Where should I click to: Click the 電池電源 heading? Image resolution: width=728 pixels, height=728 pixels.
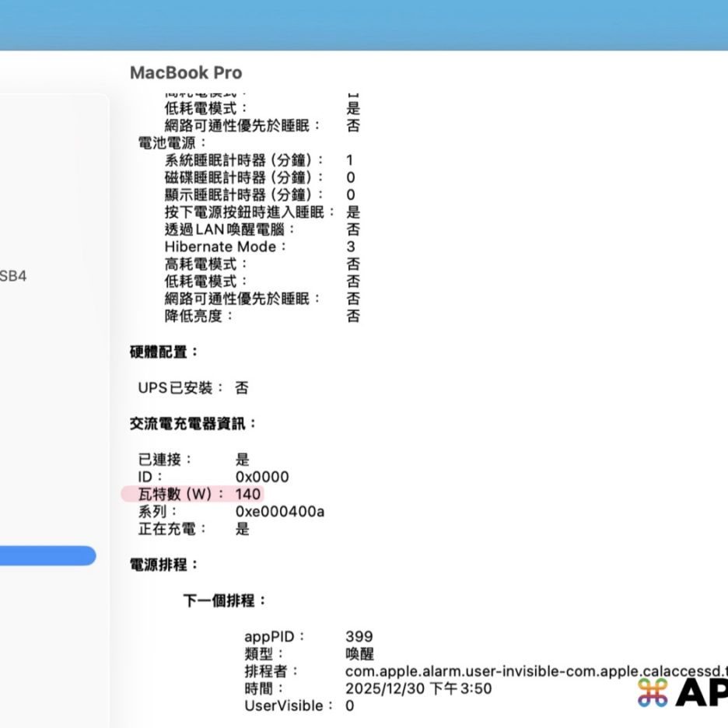click(173, 143)
